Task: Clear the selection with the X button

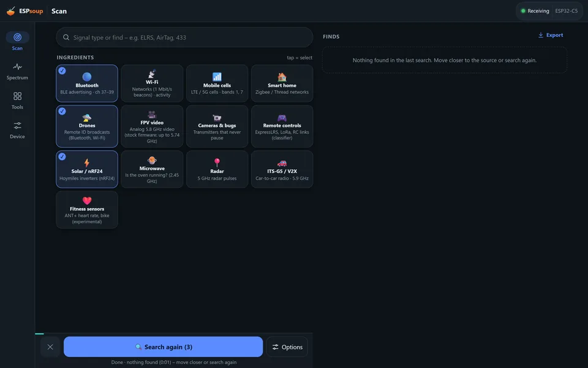Action: click(x=50, y=347)
